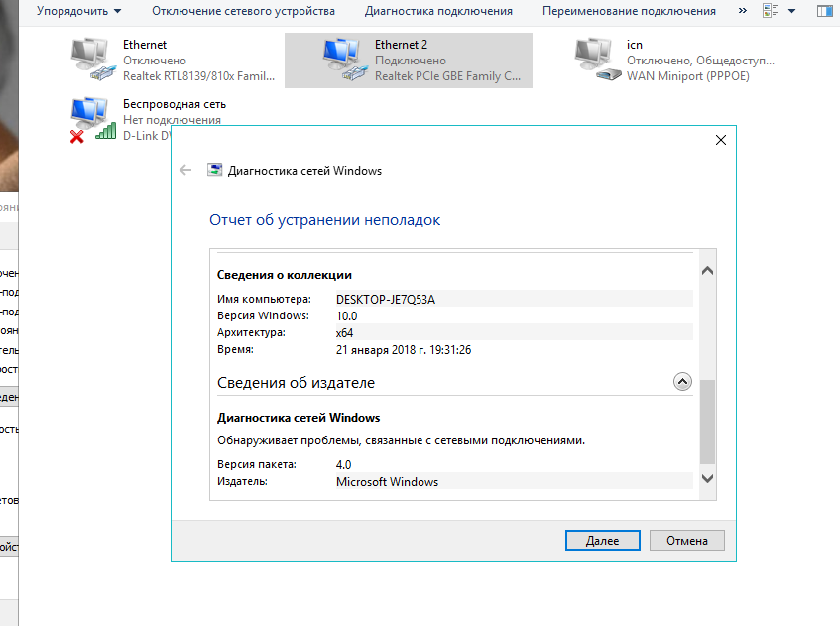
Task: Click Отключение сетевого устройства
Action: (x=243, y=11)
